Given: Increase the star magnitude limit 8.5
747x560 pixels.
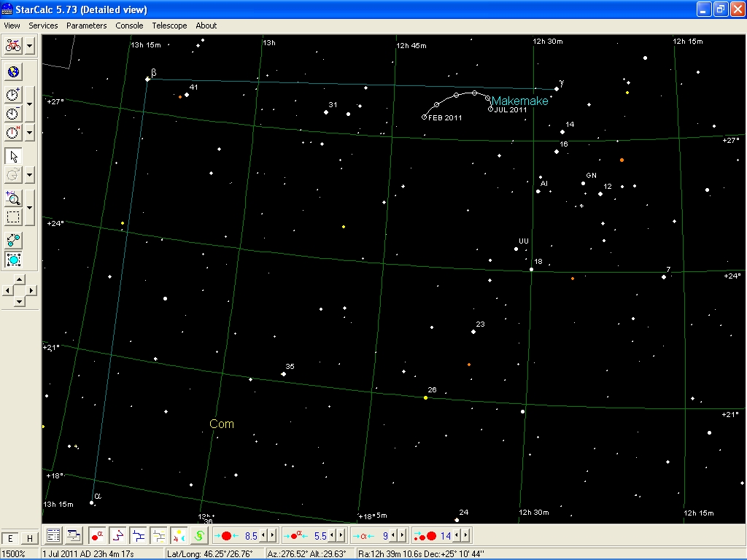Looking at the screenshot, I should [273, 536].
